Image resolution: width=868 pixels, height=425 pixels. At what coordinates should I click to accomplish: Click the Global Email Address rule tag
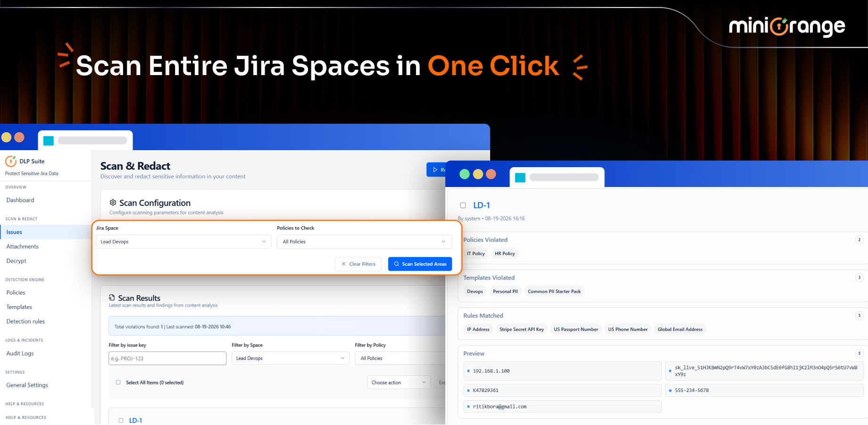click(680, 330)
